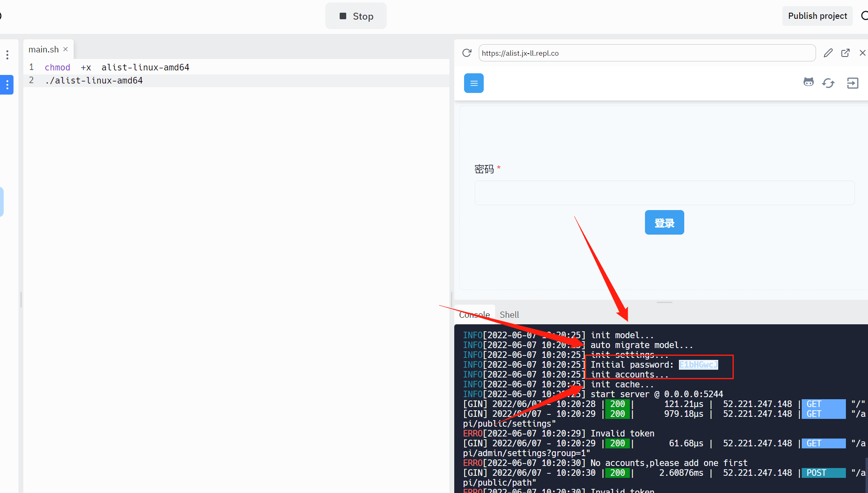The image size is (868, 493).
Task: Open preview in new browser tab
Action: click(845, 53)
